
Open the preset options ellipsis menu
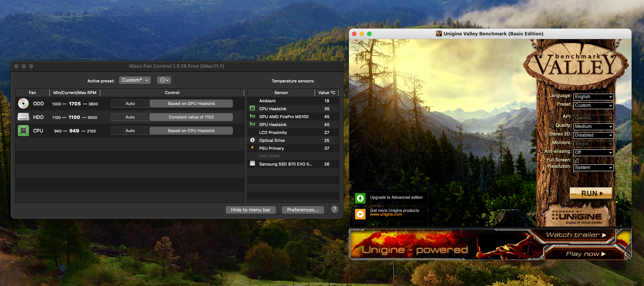pos(164,80)
